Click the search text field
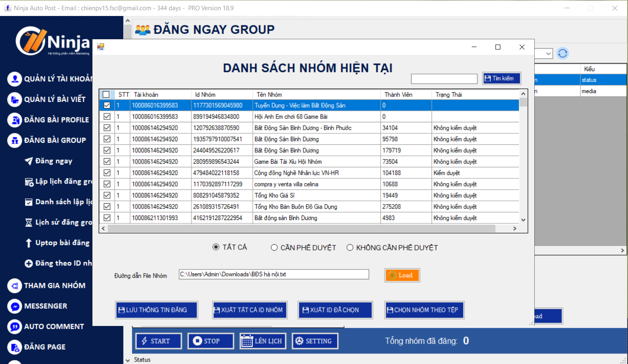 444,79
